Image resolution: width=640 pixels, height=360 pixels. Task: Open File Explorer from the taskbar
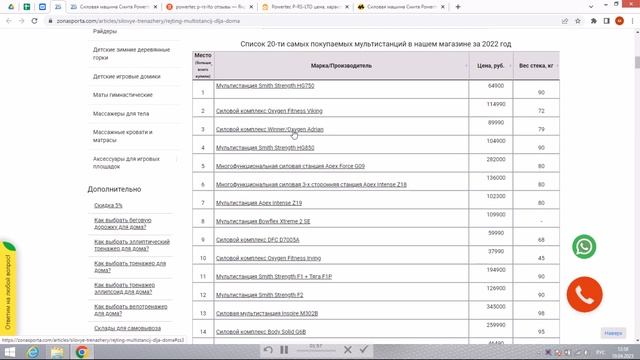[58, 352]
